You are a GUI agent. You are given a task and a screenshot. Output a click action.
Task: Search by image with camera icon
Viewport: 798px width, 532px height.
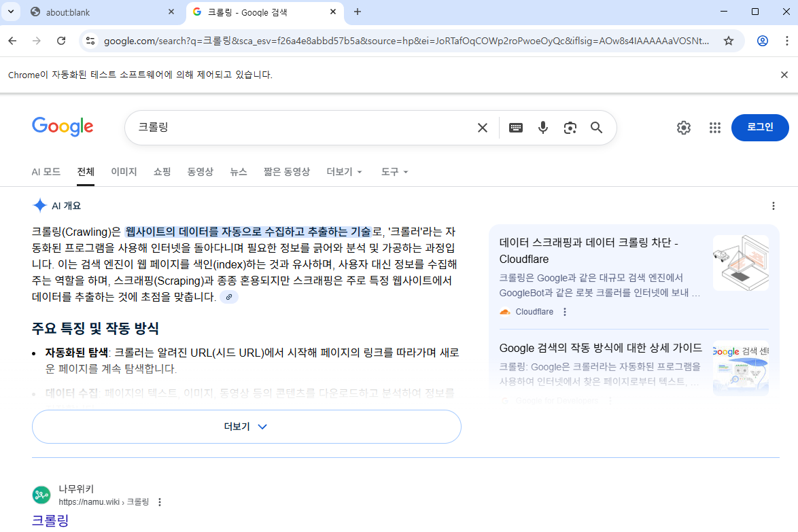pos(570,128)
